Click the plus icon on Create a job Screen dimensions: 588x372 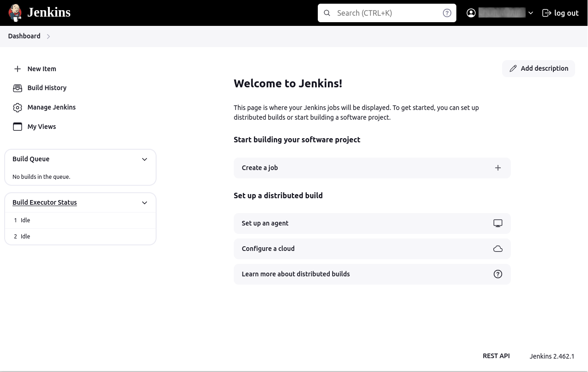497,168
